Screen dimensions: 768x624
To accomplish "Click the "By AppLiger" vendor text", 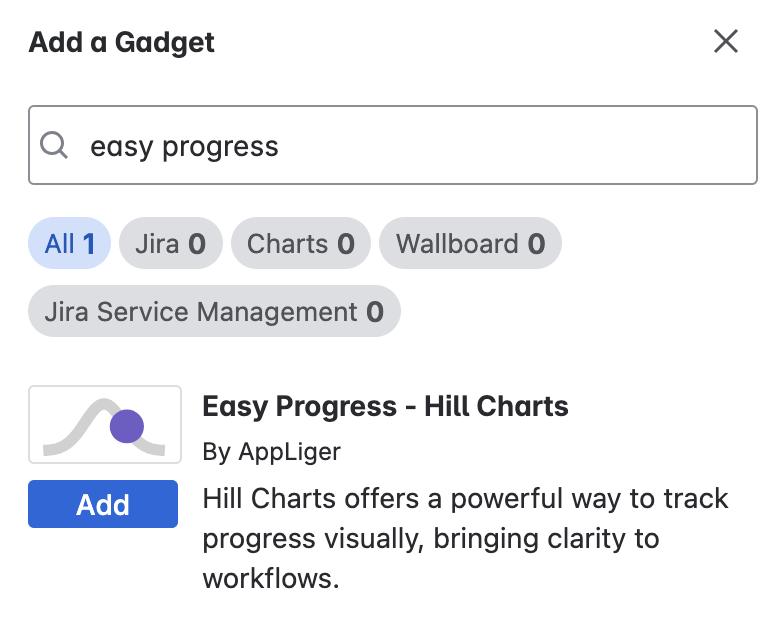I will 271,452.
